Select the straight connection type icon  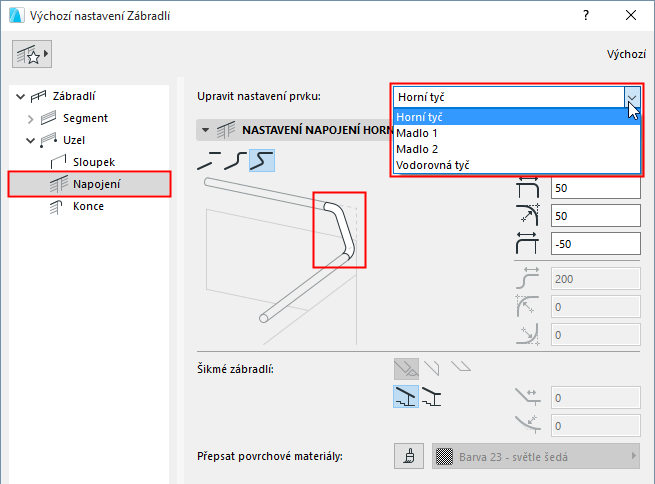[x=209, y=160]
